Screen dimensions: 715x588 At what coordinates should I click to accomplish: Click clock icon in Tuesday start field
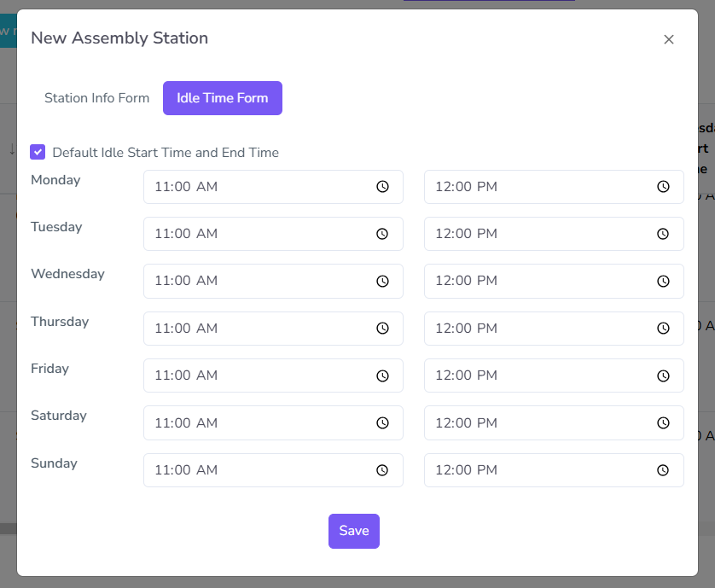[383, 234]
